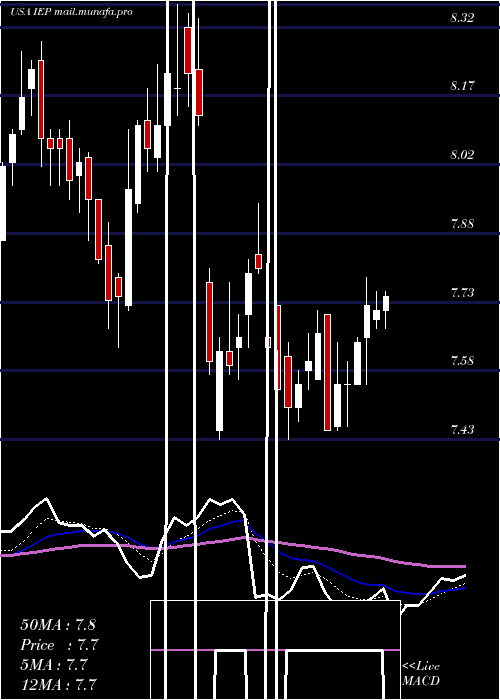This screenshot has height=700, width=500.
Task: Click the 7.73 price axis label
Action: coord(462,293)
